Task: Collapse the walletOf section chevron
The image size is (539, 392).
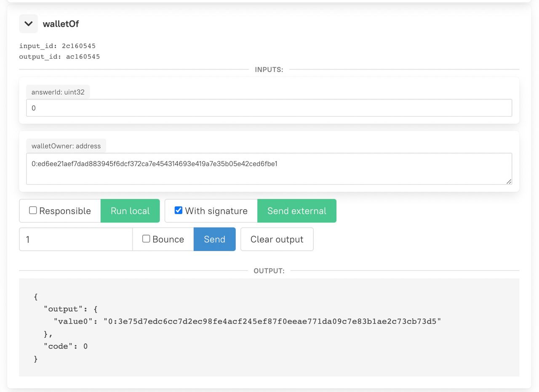Action: pos(28,24)
